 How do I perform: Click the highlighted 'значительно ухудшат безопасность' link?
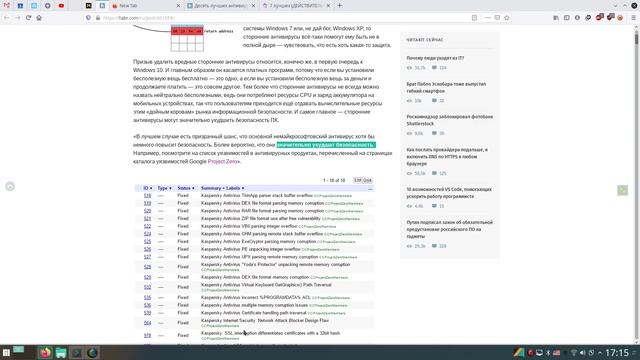326,145
